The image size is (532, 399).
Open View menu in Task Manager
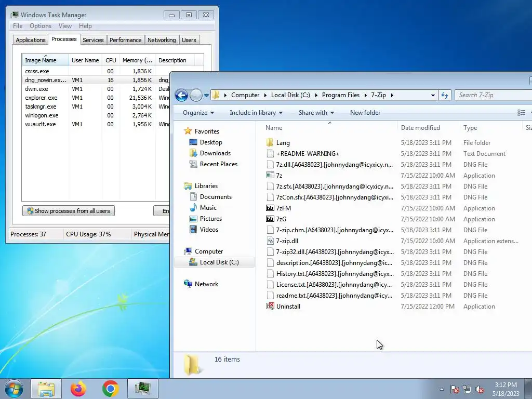pos(65,26)
